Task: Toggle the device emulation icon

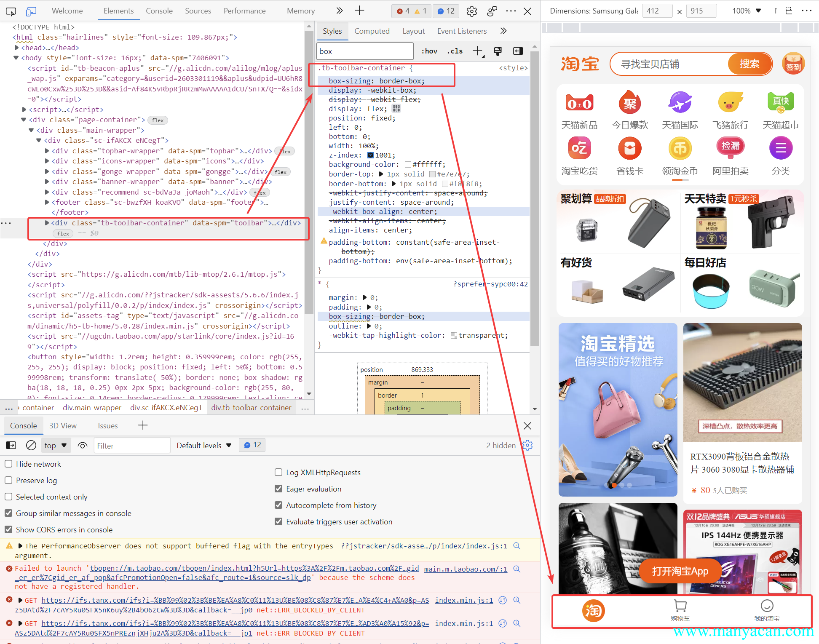Action: (31, 11)
